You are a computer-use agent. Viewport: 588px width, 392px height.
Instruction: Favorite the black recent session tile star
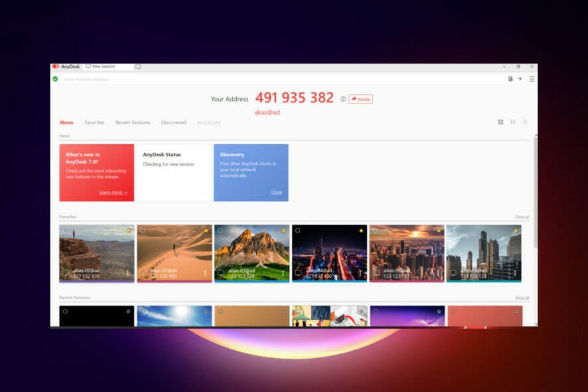click(128, 311)
